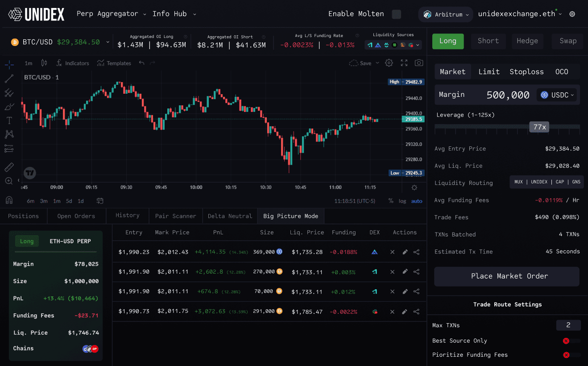Expand the USDC margin currency dropdown

(557, 95)
